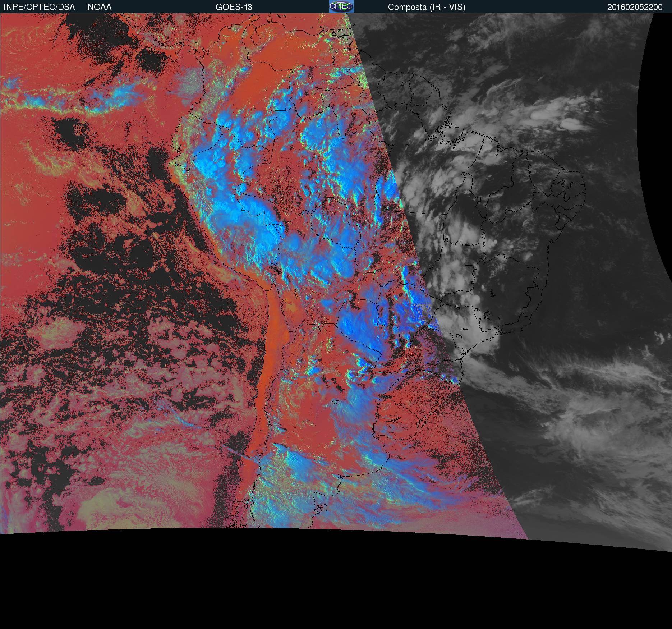Select the NOAA label in header
This screenshot has width=672, height=629.
pyautogui.click(x=100, y=7)
